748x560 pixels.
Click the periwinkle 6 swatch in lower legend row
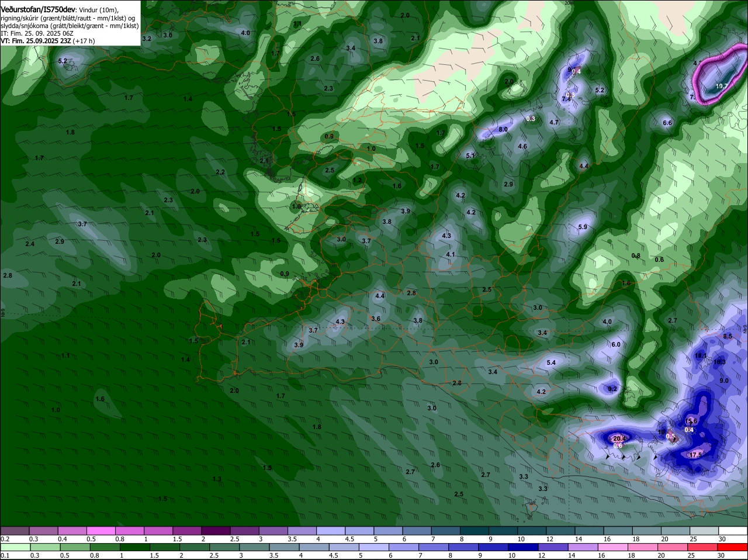tap(405, 547)
